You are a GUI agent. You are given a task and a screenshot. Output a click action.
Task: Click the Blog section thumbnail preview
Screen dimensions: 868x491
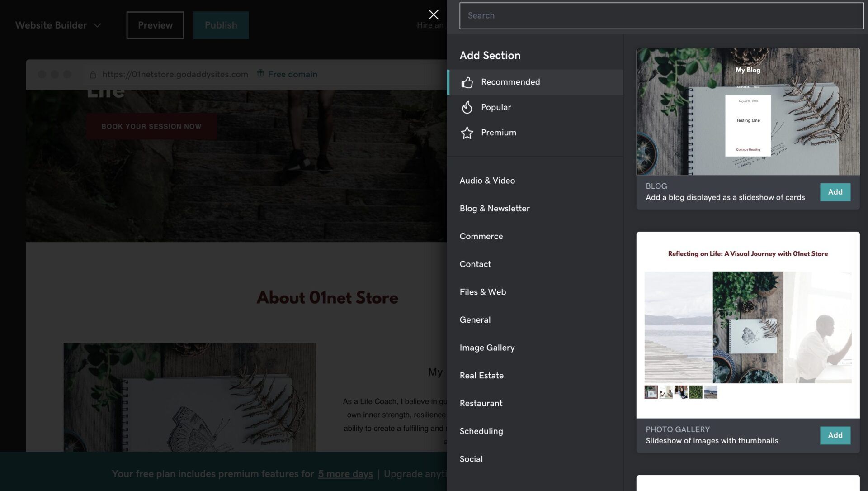[748, 111]
